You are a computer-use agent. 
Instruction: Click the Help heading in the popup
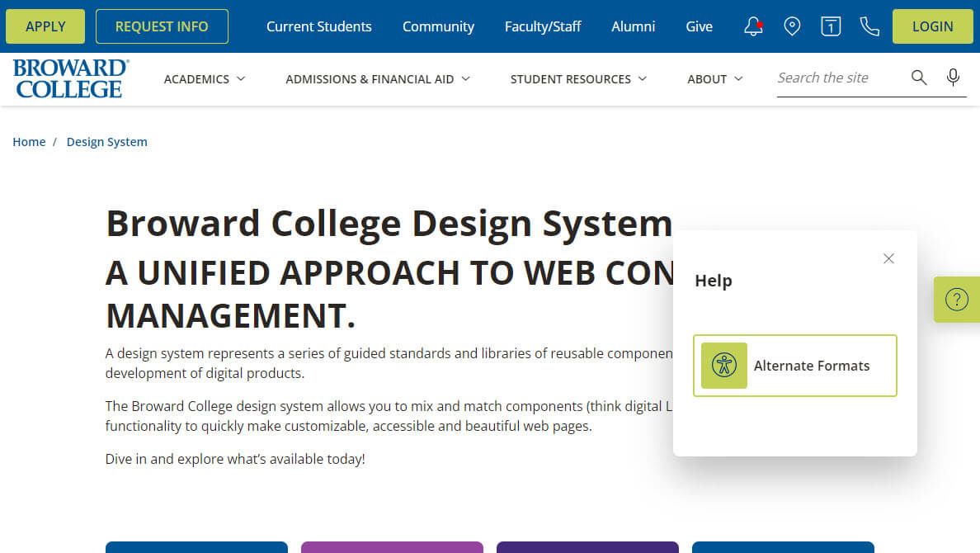click(x=713, y=281)
